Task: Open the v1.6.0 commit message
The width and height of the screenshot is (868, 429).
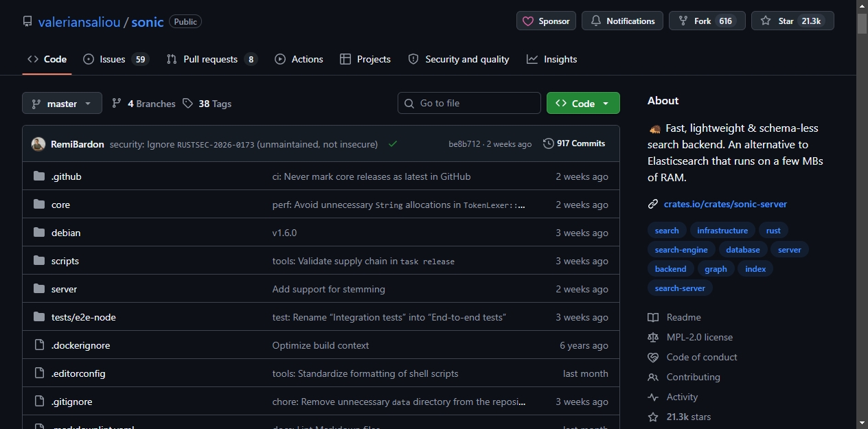Action: tap(284, 233)
